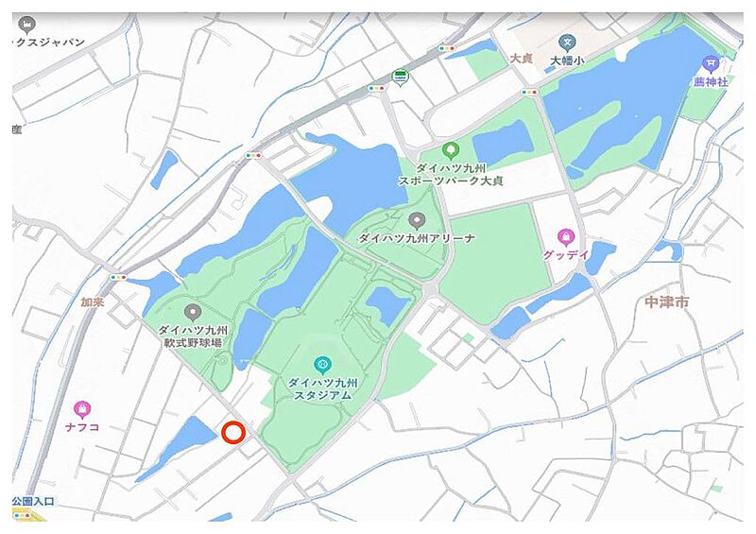This screenshot has height=534, width=756.
Task: Select the ダイハツ九州アリーナ gray location pin
Action: click(x=417, y=221)
